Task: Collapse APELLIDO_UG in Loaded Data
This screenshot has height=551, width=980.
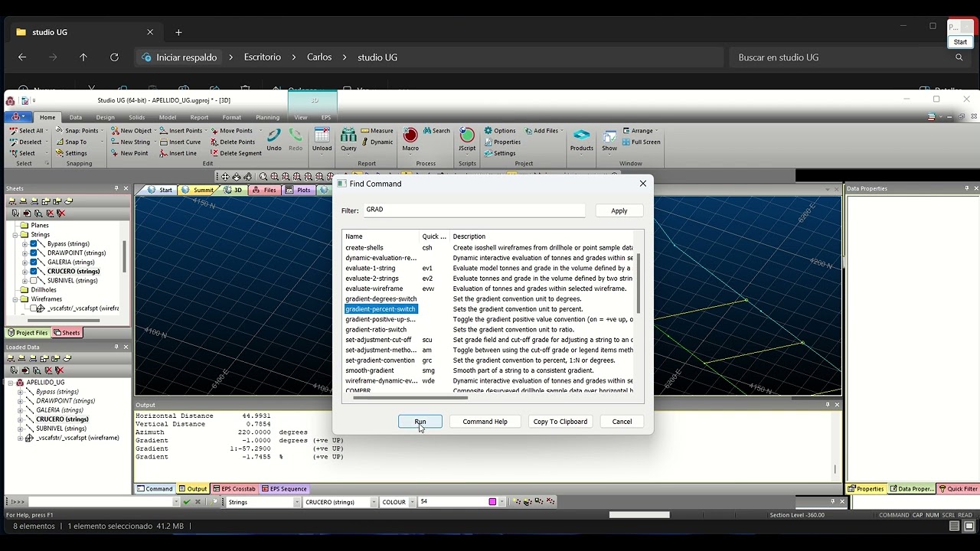Action: tap(11, 383)
